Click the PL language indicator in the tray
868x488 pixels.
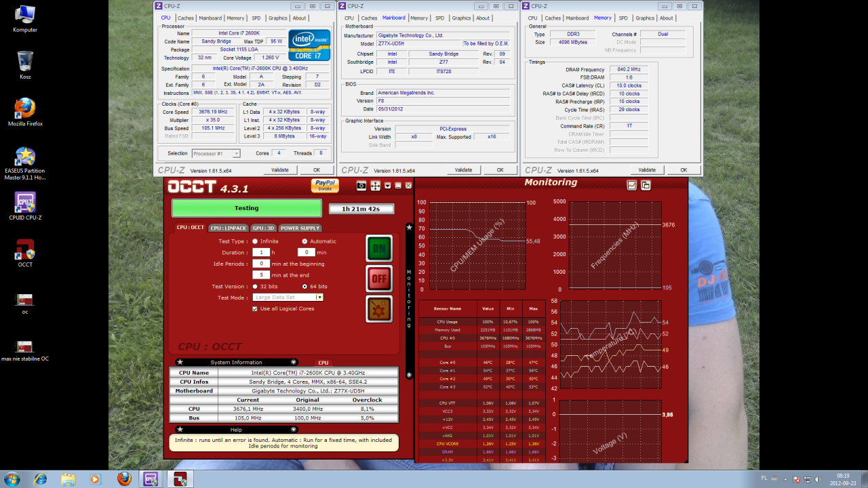(x=764, y=478)
